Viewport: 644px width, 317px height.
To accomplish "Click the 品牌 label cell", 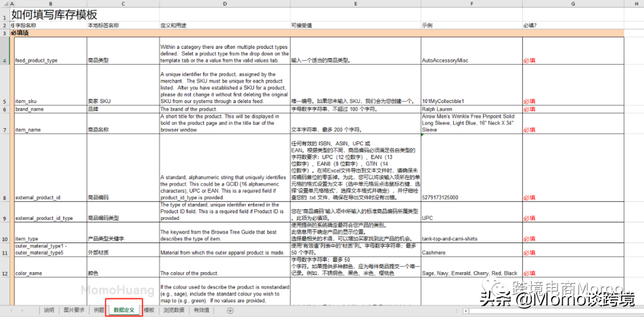I will point(123,109).
